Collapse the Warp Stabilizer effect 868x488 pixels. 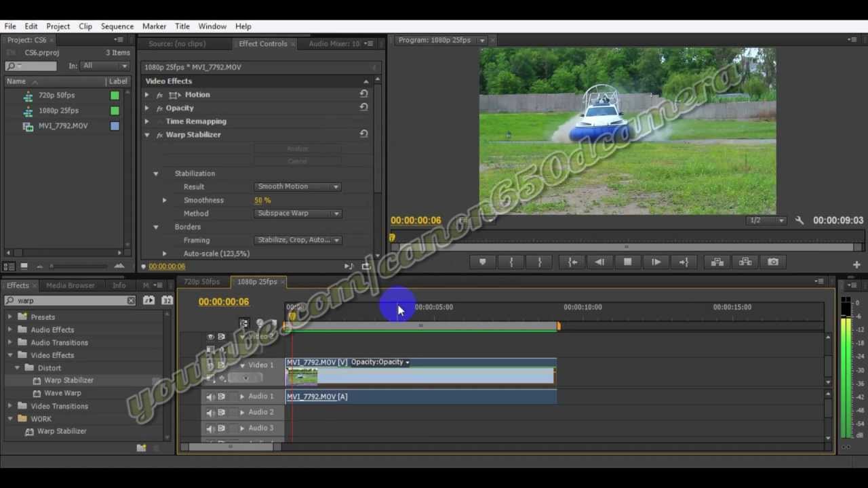point(147,135)
